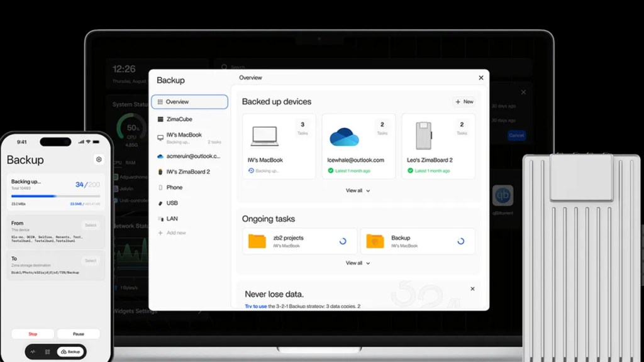Click the zb2 projects folder icon
The width and height of the screenshot is (644, 362).
[x=257, y=241]
